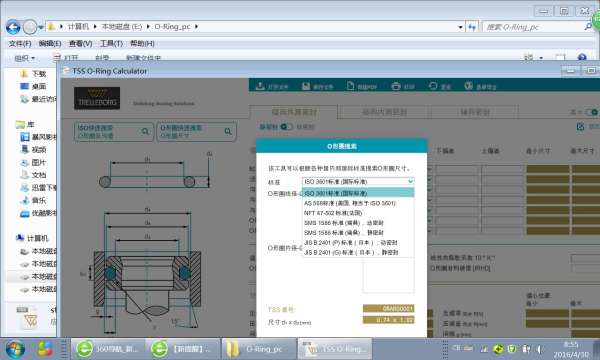Click the clock date 2016/4/30 in taskbar
The image size is (600, 360).
tap(571, 355)
